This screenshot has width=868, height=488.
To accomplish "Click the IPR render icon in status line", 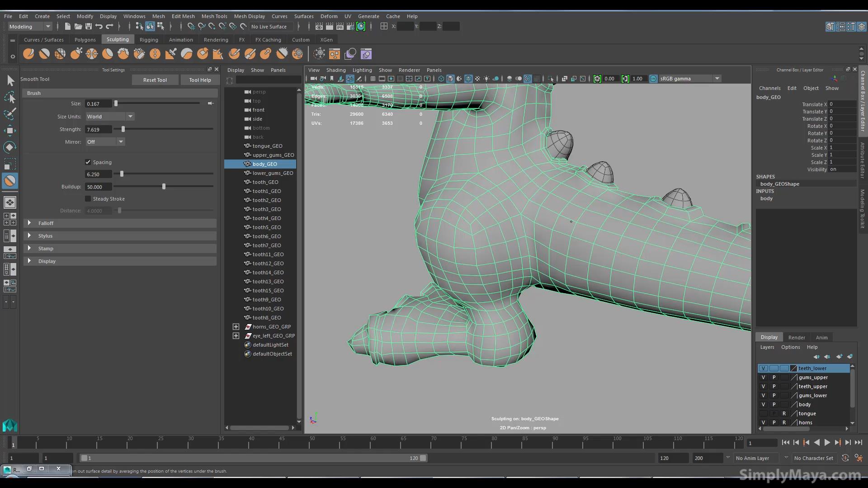I will (340, 27).
